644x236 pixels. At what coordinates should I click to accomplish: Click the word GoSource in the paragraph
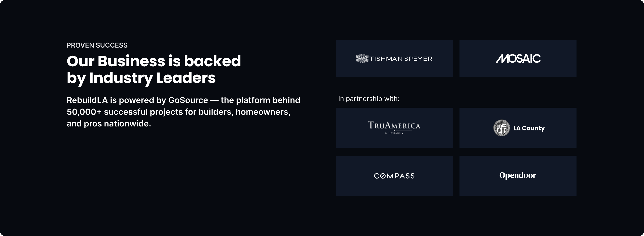(188, 100)
